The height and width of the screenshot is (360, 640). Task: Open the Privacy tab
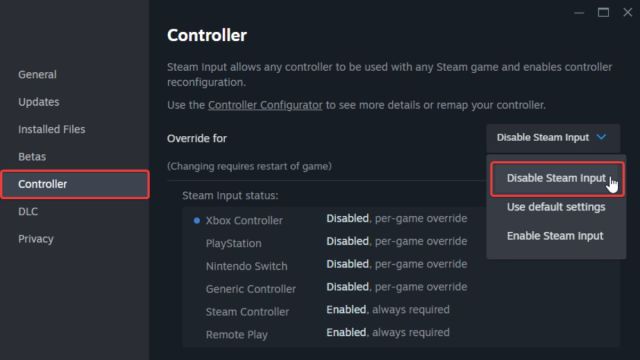click(x=36, y=239)
